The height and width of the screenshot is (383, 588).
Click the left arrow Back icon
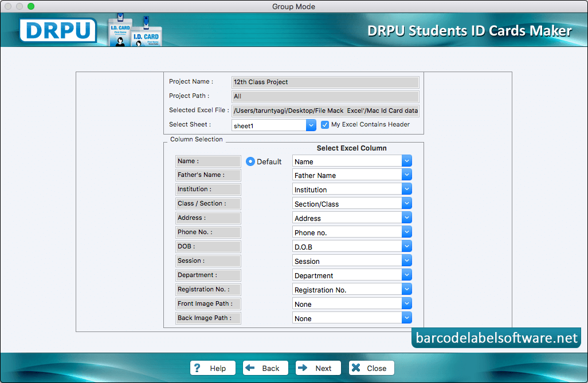tap(250, 368)
